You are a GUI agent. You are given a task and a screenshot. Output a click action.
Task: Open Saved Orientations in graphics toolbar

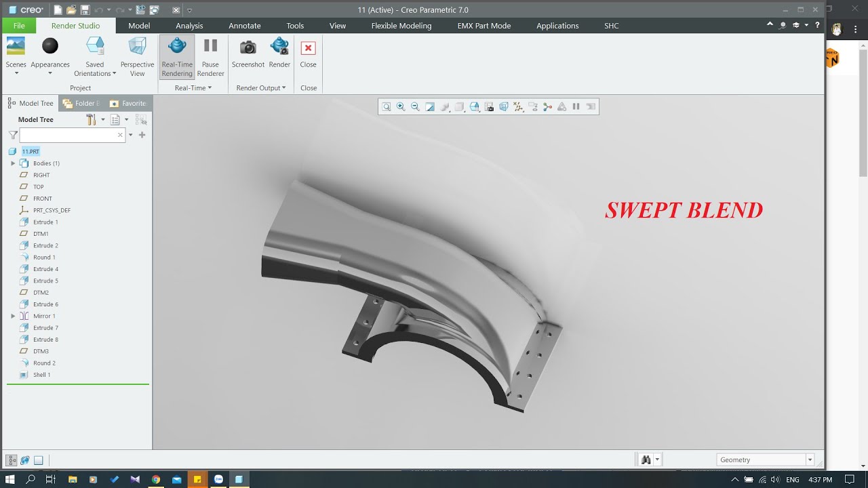tap(475, 106)
